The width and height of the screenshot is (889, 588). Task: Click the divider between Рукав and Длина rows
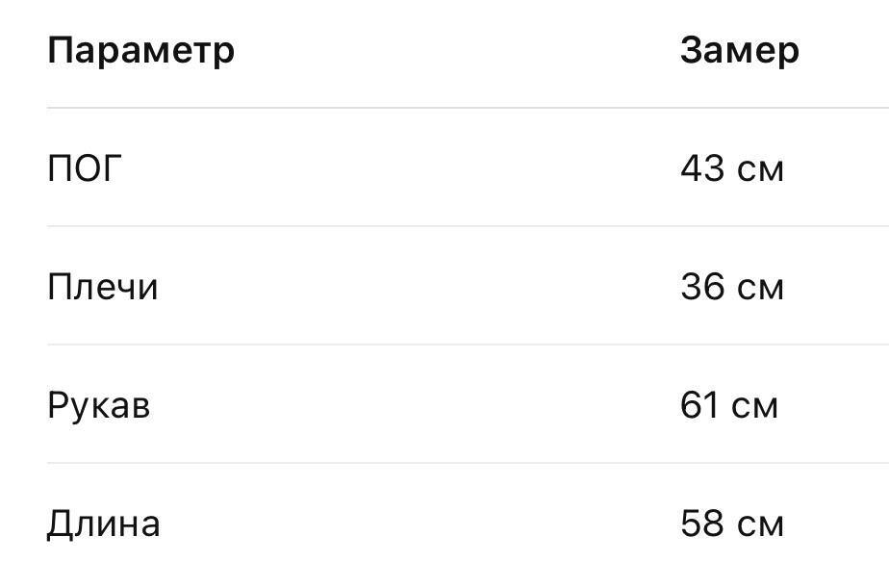[468, 462]
